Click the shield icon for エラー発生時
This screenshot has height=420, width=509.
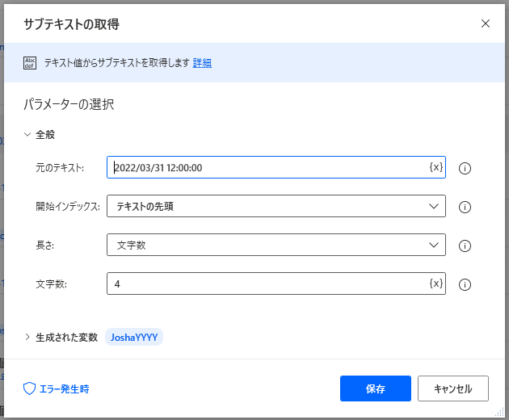click(x=29, y=388)
